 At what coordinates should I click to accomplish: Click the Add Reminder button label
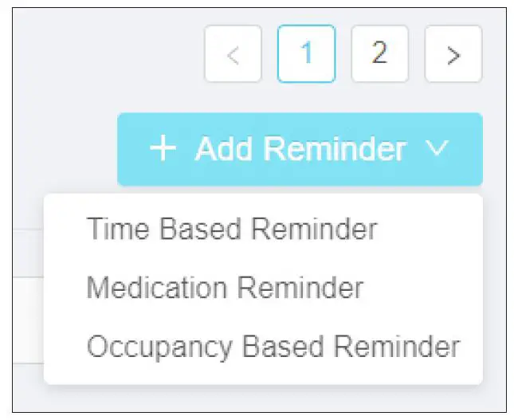pyautogui.click(x=300, y=149)
